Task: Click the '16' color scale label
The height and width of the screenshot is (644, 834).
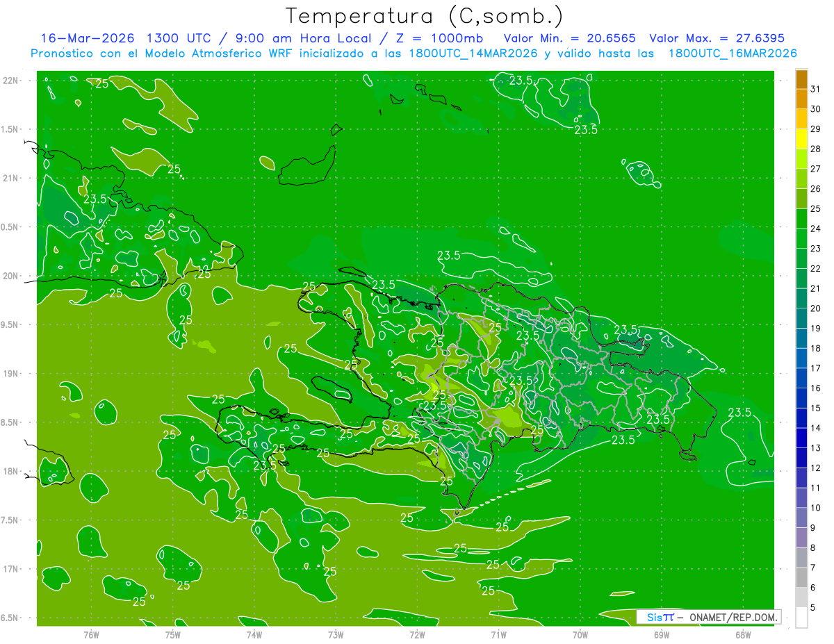Action: [x=816, y=388]
